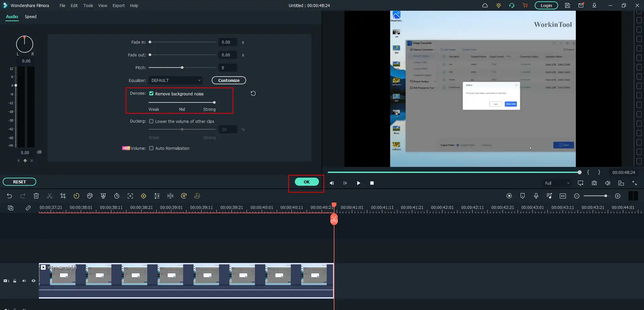Play the preview video

(359, 183)
